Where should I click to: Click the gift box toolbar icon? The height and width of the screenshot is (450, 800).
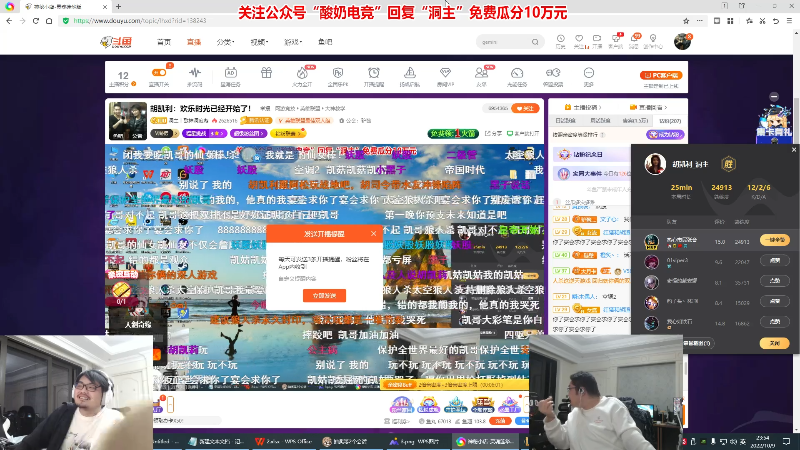[266, 73]
